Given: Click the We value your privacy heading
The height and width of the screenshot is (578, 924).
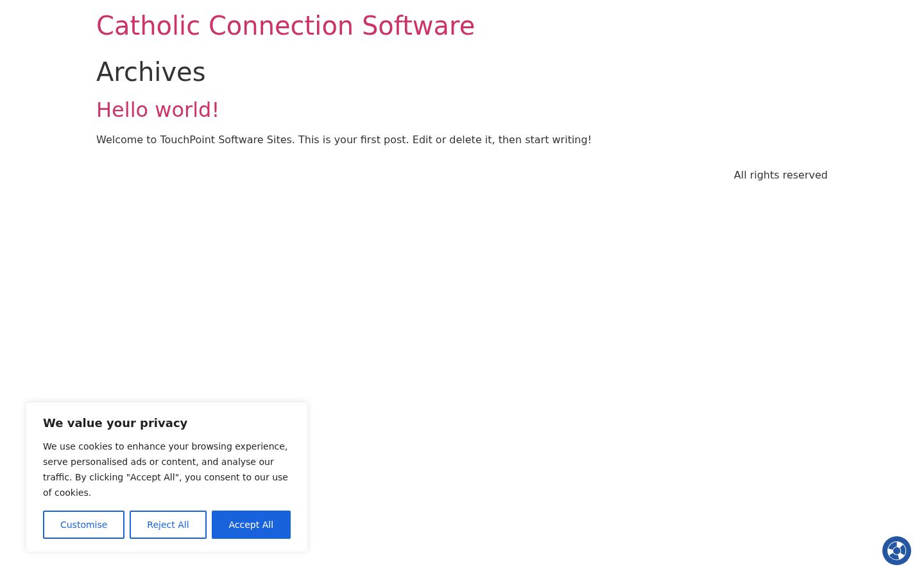Looking at the screenshot, I should tap(116, 423).
